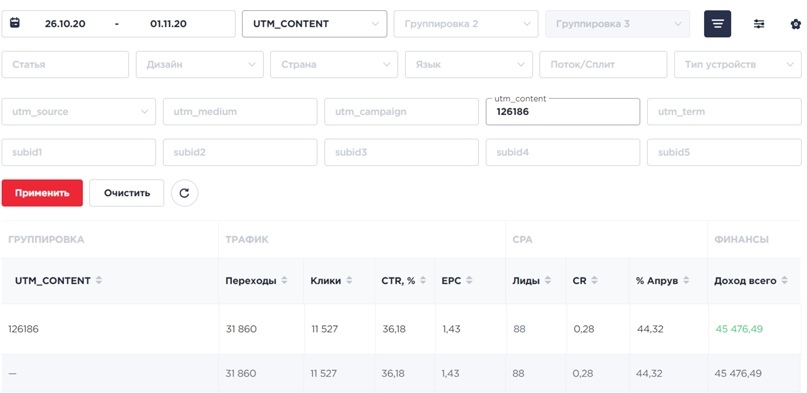Click the circular refresh icon button
Image resolution: width=807 pixels, height=393 pixels.
185,193
